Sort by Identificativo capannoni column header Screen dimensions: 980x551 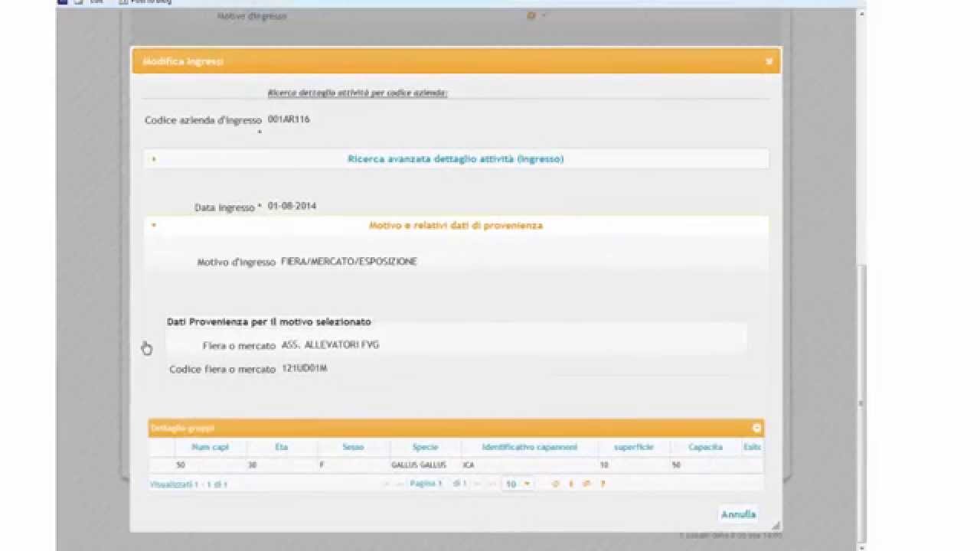[x=529, y=447]
